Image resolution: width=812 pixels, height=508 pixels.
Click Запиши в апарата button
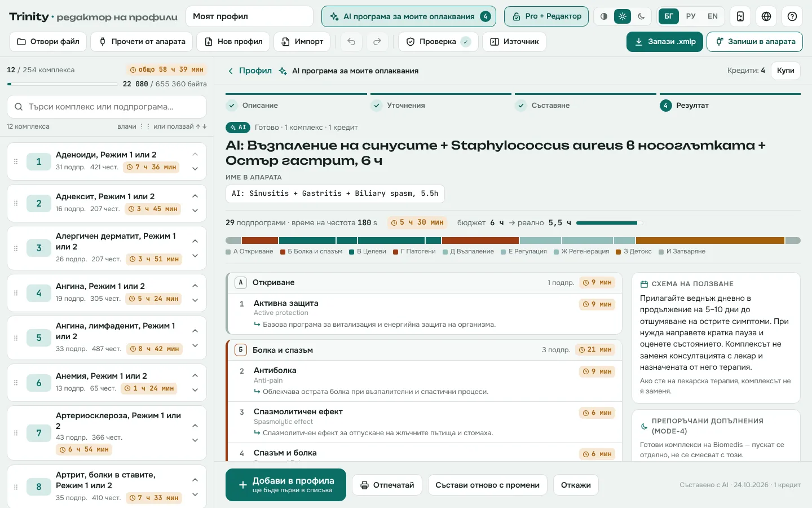754,42
